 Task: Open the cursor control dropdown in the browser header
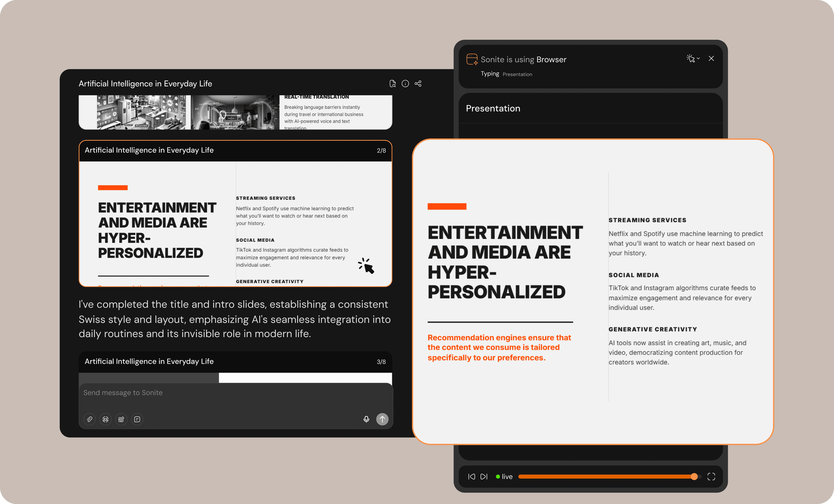(x=693, y=58)
